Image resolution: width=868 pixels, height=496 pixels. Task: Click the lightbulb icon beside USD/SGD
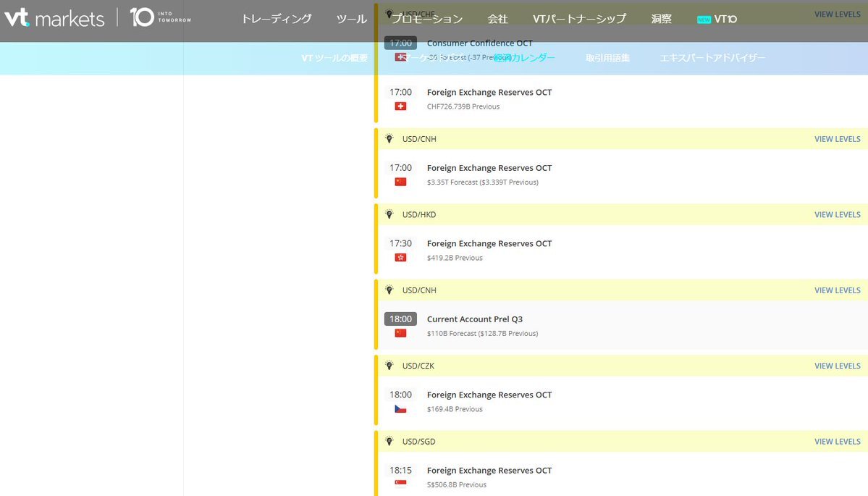pos(389,441)
